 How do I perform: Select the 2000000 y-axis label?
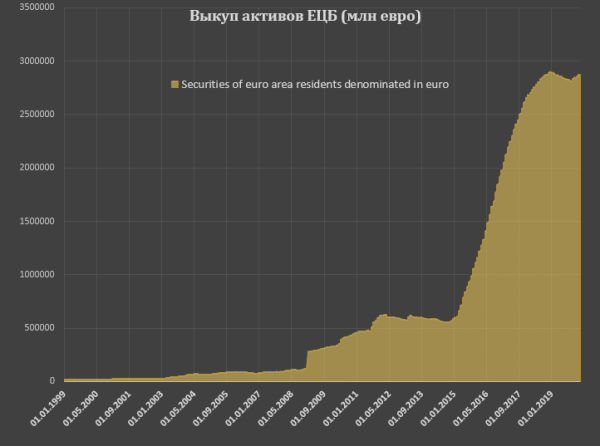click(31, 168)
